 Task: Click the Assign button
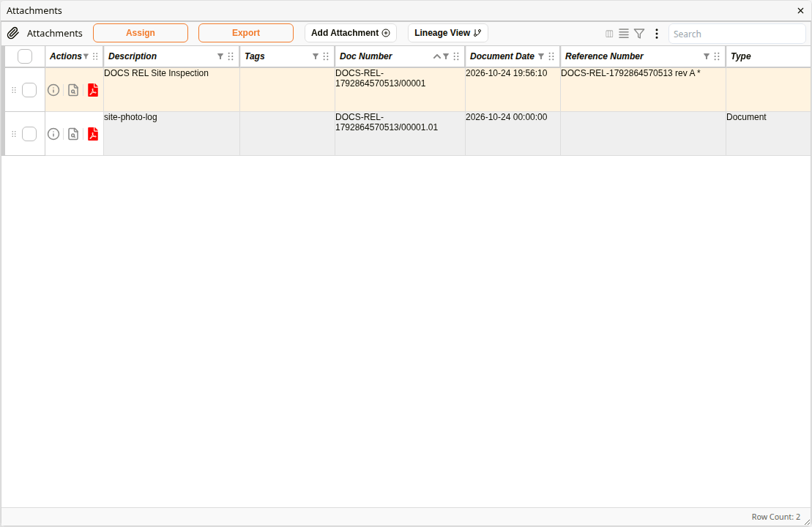141,33
